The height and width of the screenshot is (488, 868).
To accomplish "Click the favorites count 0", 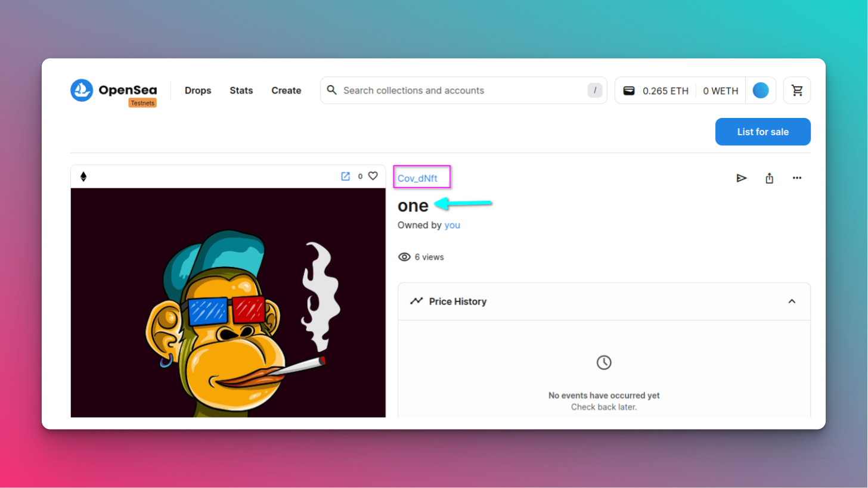I will [360, 176].
